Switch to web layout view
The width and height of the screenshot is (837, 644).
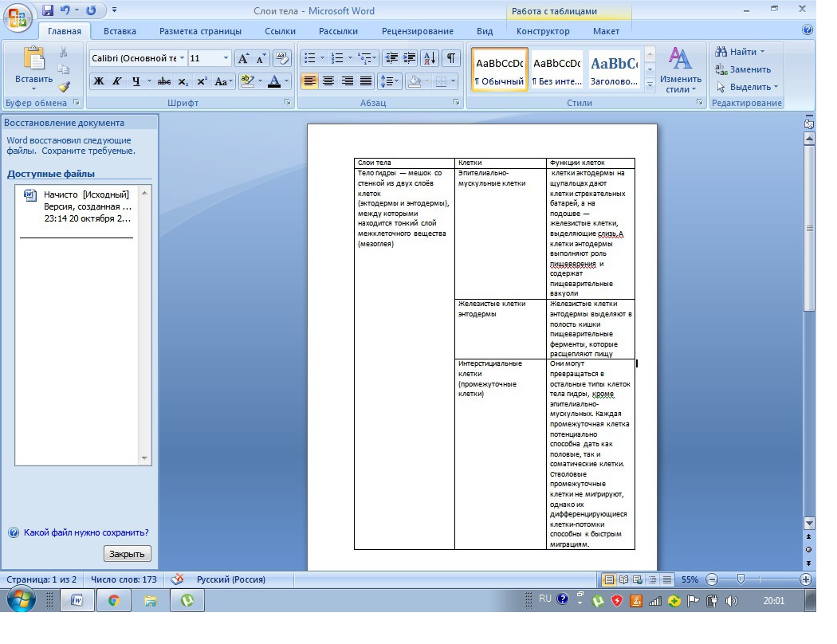(x=638, y=579)
